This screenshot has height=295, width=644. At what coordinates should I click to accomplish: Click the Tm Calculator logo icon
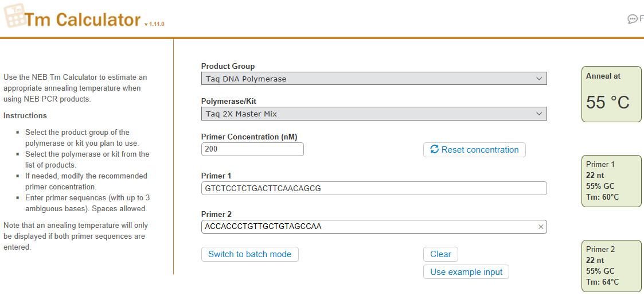(14, 15)
